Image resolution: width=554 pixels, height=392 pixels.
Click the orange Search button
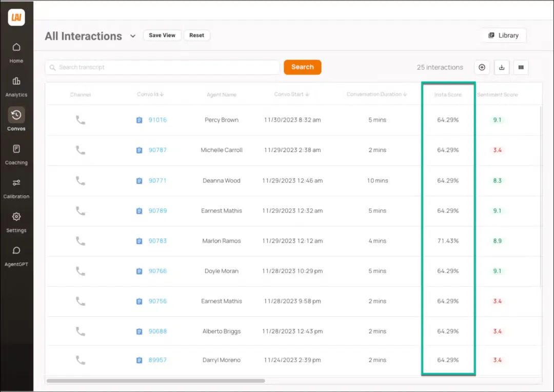pos(303,67)
